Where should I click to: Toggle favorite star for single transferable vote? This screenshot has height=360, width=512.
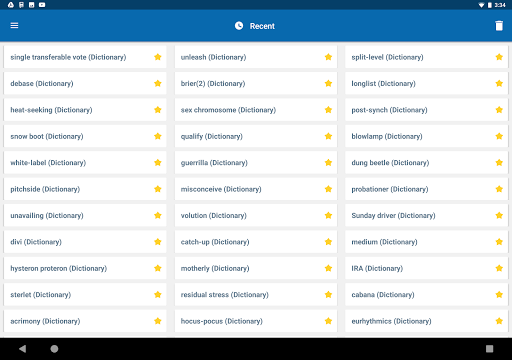(158, 57)
